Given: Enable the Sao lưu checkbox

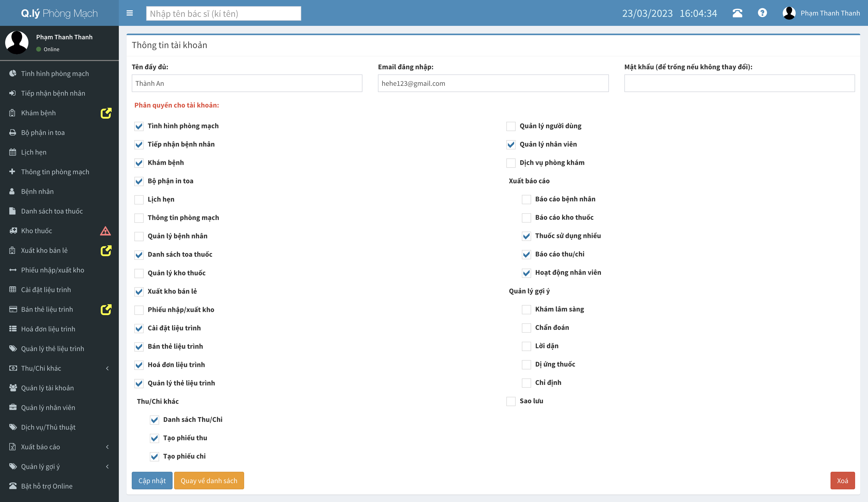Looking at the screenshot, I should 511,401.
